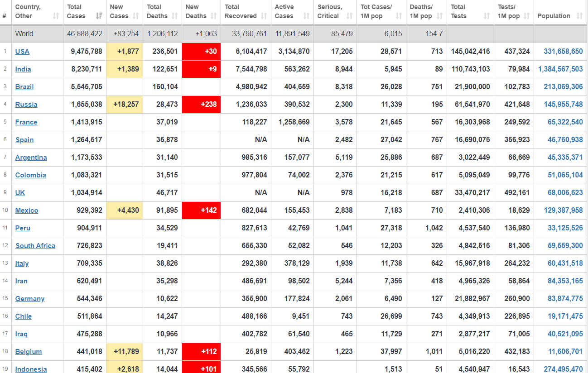Sort by Country, Other column arrows
This screenshot has width=588, height=373.
click(56, 16)
